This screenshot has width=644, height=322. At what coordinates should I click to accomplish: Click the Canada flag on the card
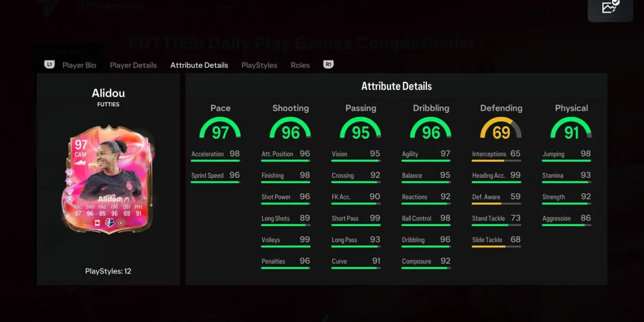click(x=96, y=223)
